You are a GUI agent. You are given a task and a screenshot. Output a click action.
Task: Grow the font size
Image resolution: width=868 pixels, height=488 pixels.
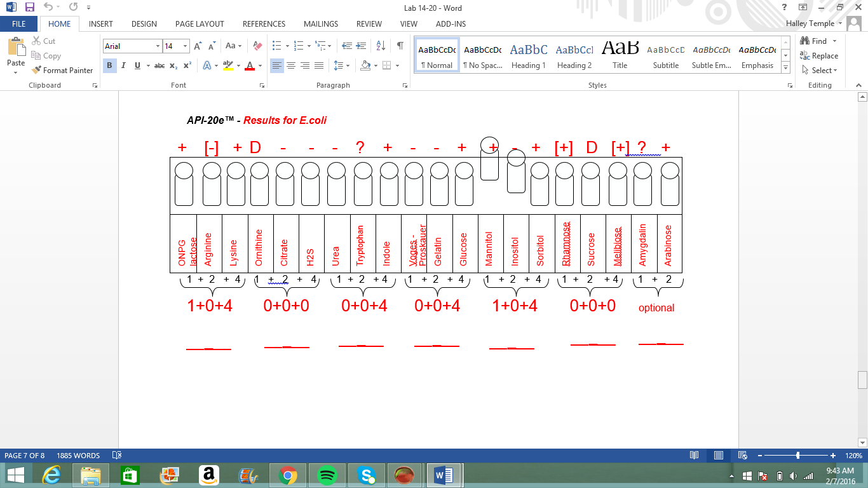point(198,46)
